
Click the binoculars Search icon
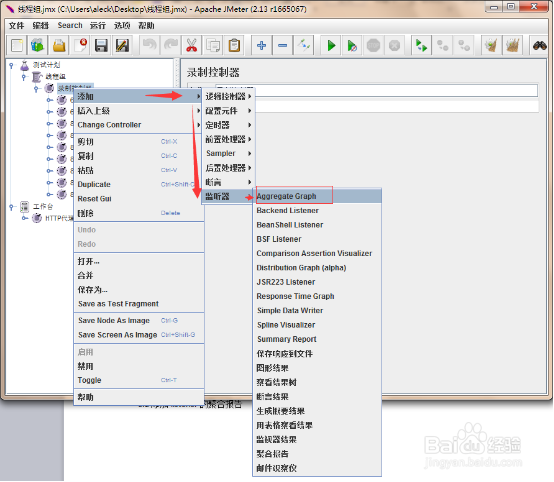click(x=540, y=45)
